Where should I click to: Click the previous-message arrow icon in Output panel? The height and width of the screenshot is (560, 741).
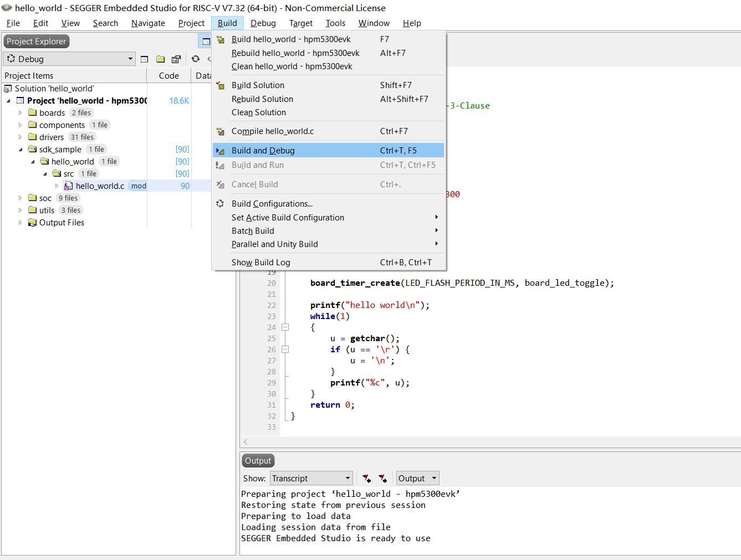click(x=366, y=478)
